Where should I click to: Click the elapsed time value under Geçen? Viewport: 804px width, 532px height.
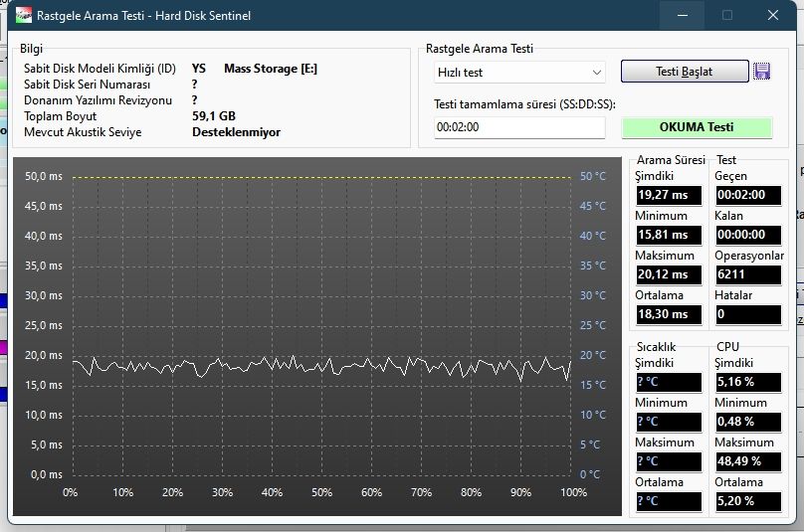click(748, 195)
